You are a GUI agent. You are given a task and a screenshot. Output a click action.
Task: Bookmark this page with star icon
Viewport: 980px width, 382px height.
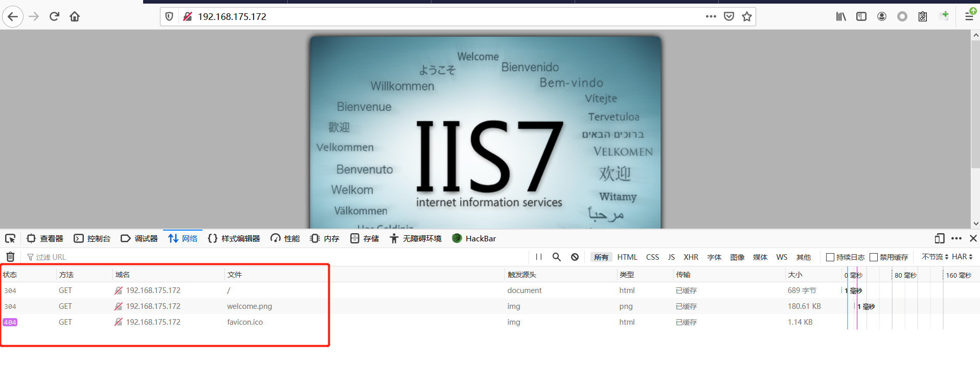747,16
